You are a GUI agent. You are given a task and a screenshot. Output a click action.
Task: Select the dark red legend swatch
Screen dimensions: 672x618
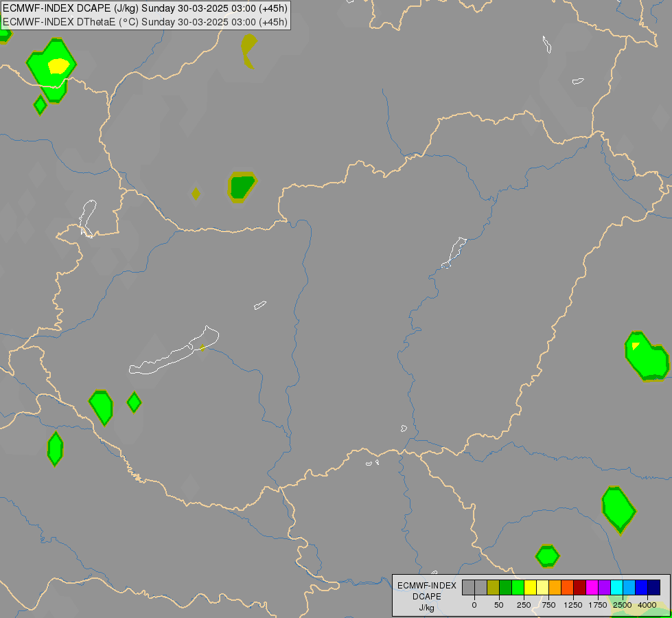point(580,587)
